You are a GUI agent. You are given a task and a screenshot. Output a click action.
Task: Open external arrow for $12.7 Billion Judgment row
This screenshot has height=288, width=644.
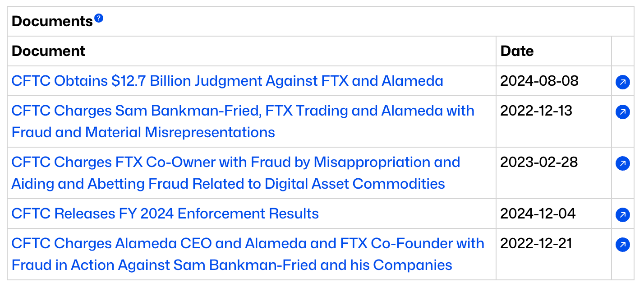[x=622, y=82]
